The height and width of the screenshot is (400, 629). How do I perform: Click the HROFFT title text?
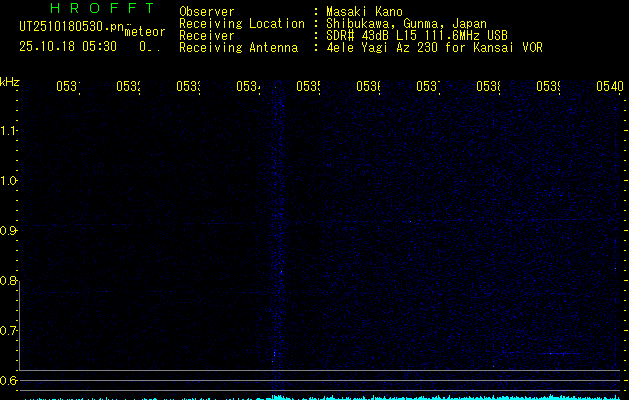pyautogui.click(x=103, y=8)
